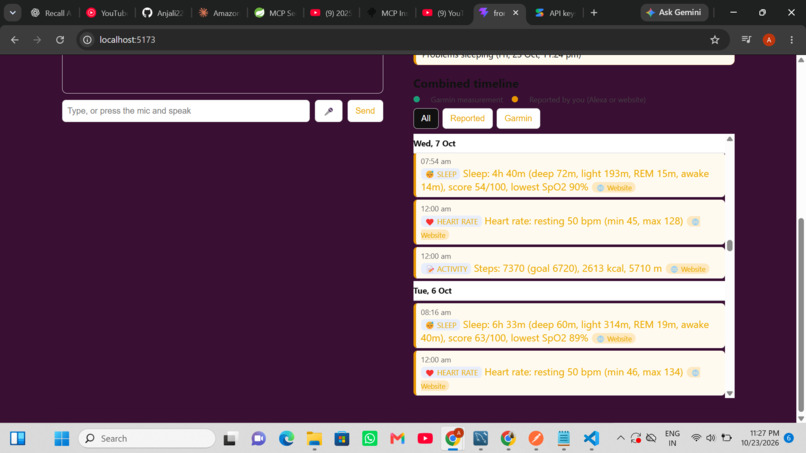The height and width of the screenshot is (453, 806).
Task: Open File Explorer from the taskbar
Action: click(314, 439)
